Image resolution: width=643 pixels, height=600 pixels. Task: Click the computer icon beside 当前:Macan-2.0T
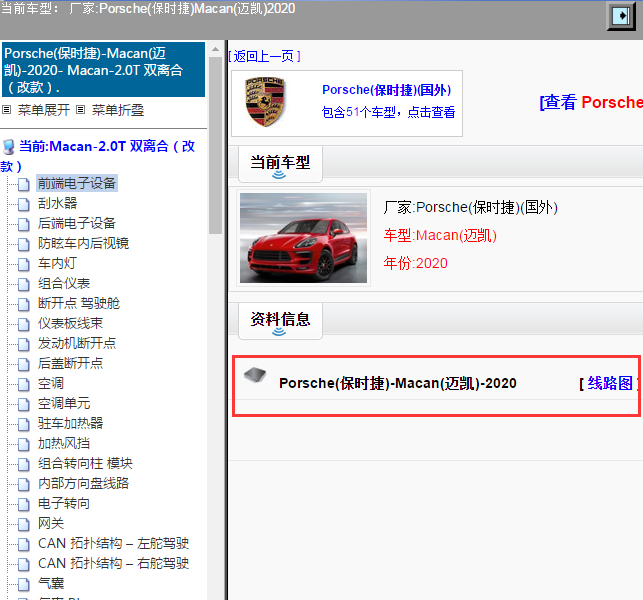coord(8,147)
